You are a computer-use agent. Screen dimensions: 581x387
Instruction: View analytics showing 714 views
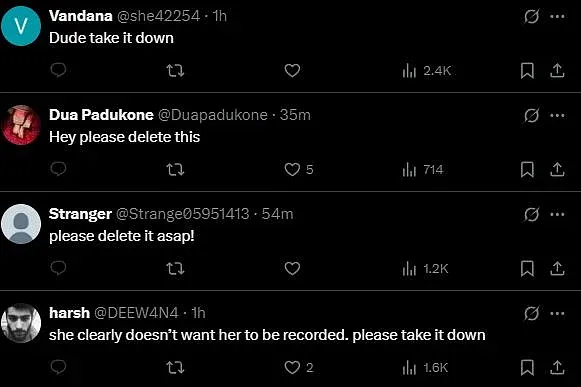coord(422,170)
